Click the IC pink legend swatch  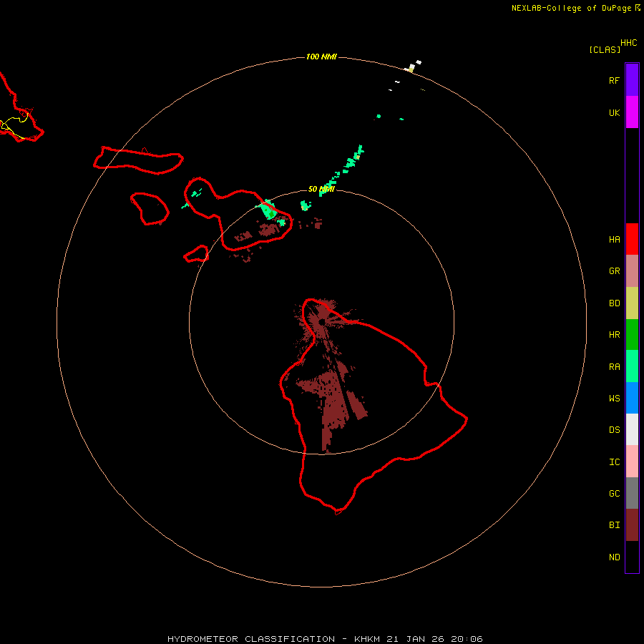(x=632, y=462)
